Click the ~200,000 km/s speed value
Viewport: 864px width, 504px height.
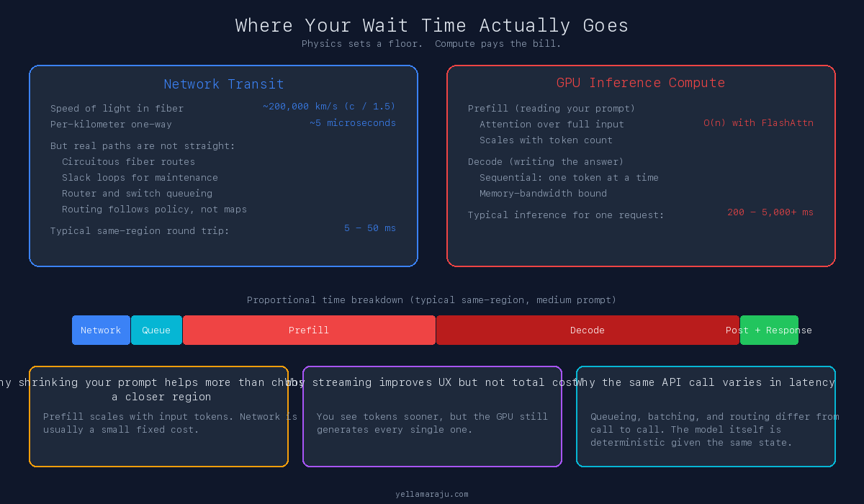coord(328,106)
